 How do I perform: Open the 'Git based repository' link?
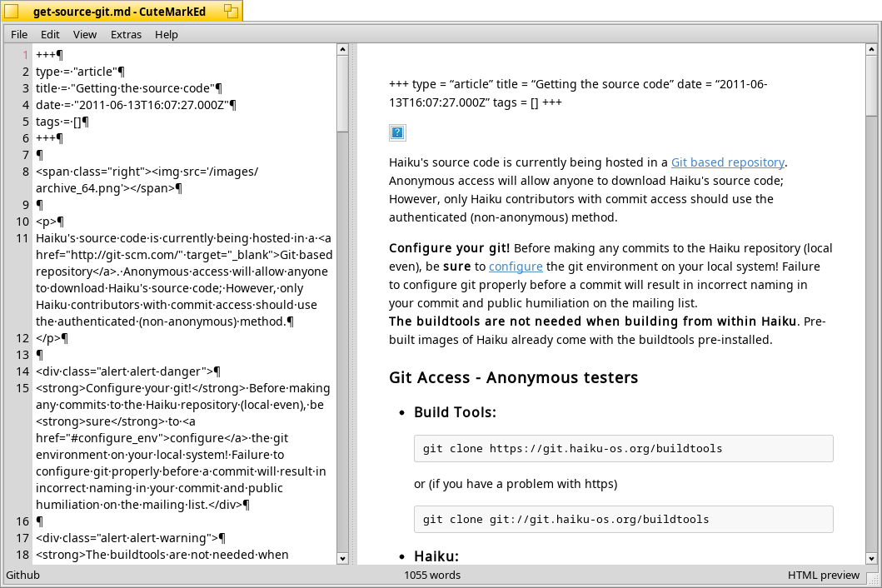(728, 162)
